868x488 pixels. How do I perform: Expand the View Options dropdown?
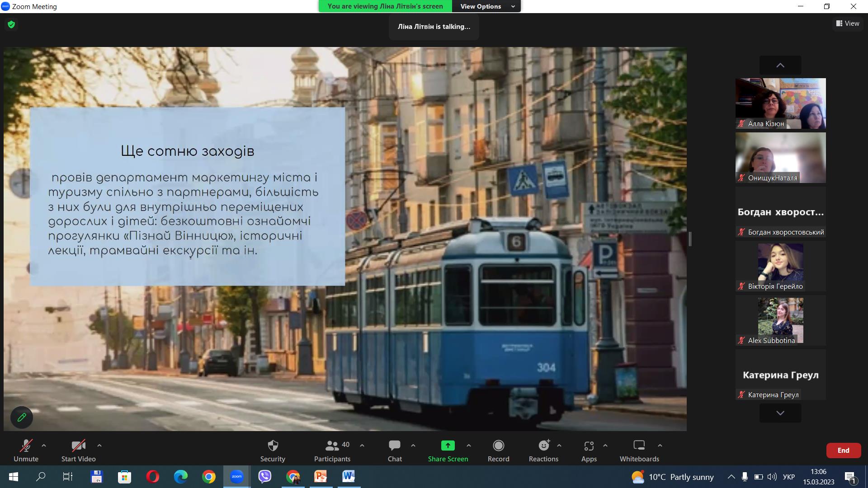[x=486, y=6]
